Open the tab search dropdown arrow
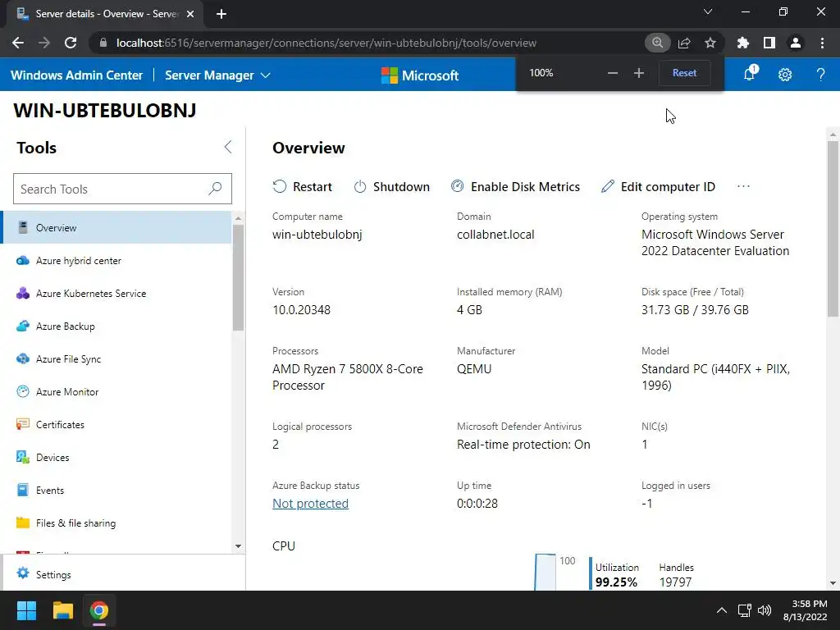The height and width of the screenshot is (630, 840). pyautogui.click(x=708, y=11)
